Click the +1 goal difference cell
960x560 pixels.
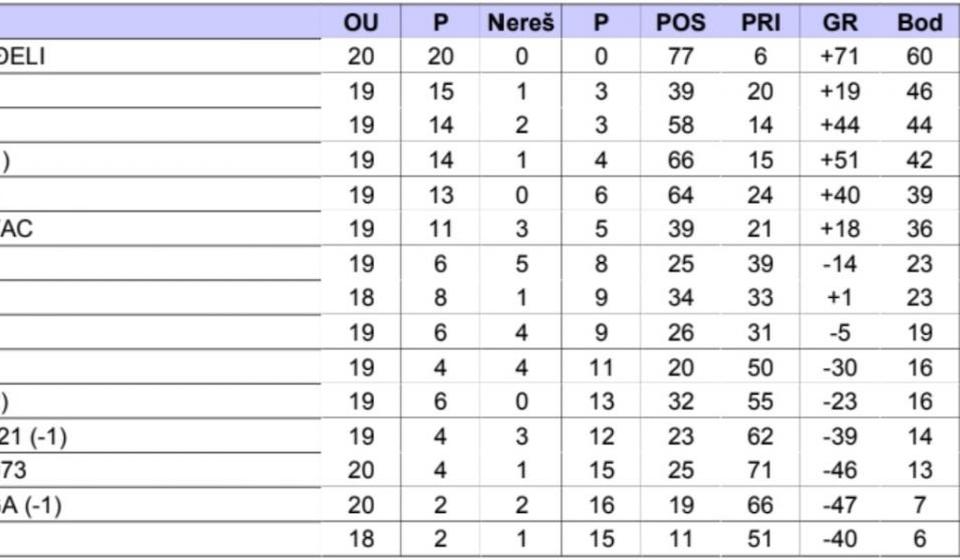coord(839,298)
